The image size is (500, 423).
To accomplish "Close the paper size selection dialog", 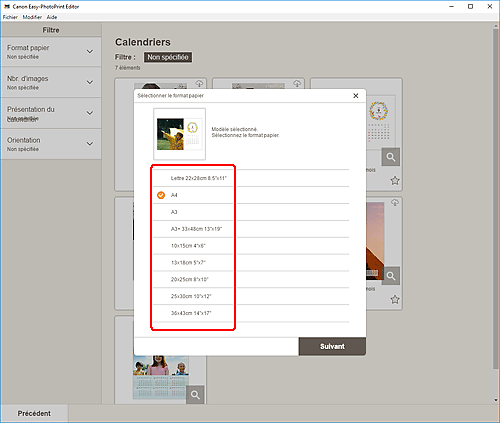I will point(356,96).
